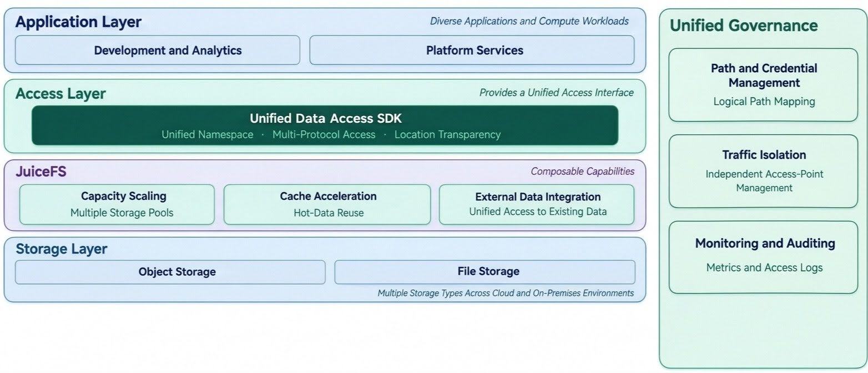The width and height of the screenshot is (868, 373).
Task: Click the JuiceFS heading
Action: coord(41,172)
